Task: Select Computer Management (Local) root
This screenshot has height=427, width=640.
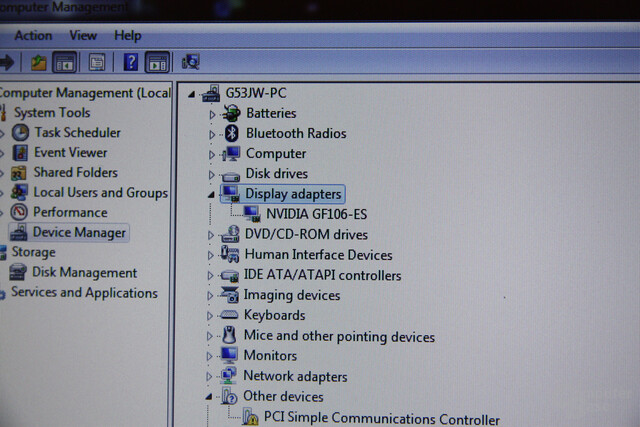Action: click(x=85, y=93)
